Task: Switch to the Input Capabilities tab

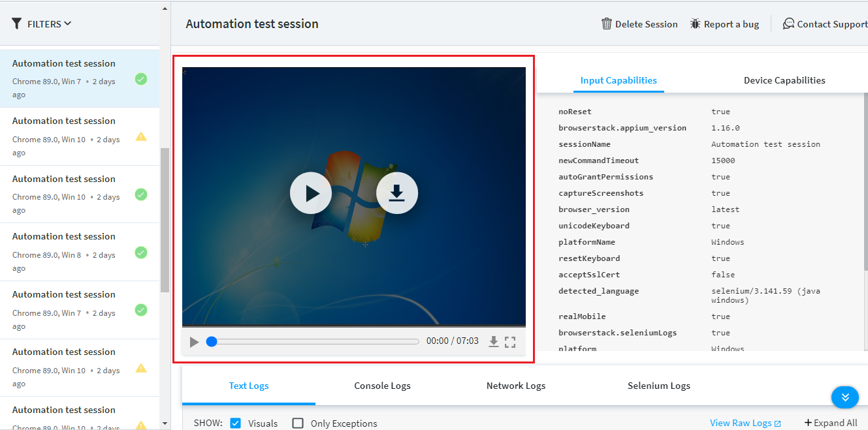Action: [x=619, y=80]
